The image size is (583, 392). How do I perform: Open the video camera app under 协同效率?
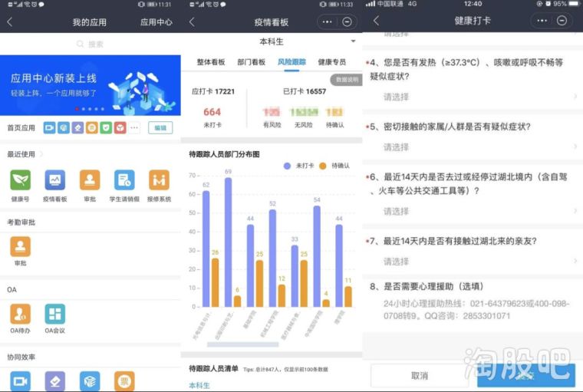pyautogui.click(x=21, y=381)
